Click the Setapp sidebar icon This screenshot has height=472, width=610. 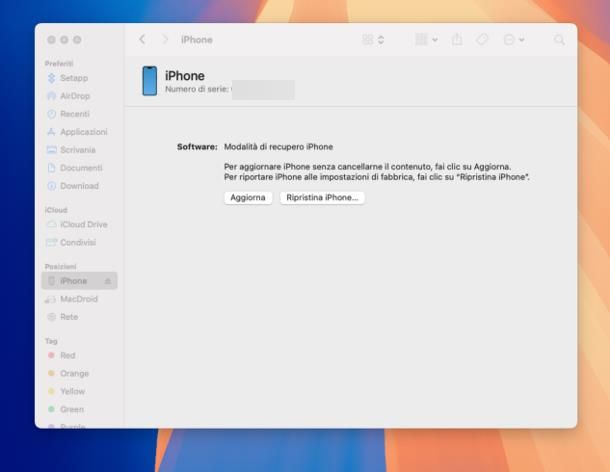pyautogui.click(x=51, y=78)
